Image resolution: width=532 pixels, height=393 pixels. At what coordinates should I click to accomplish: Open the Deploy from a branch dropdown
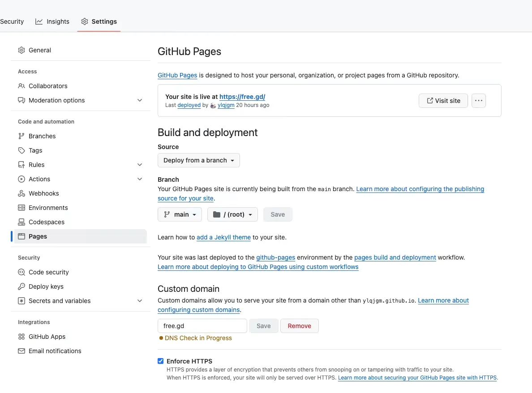point(199,160)
